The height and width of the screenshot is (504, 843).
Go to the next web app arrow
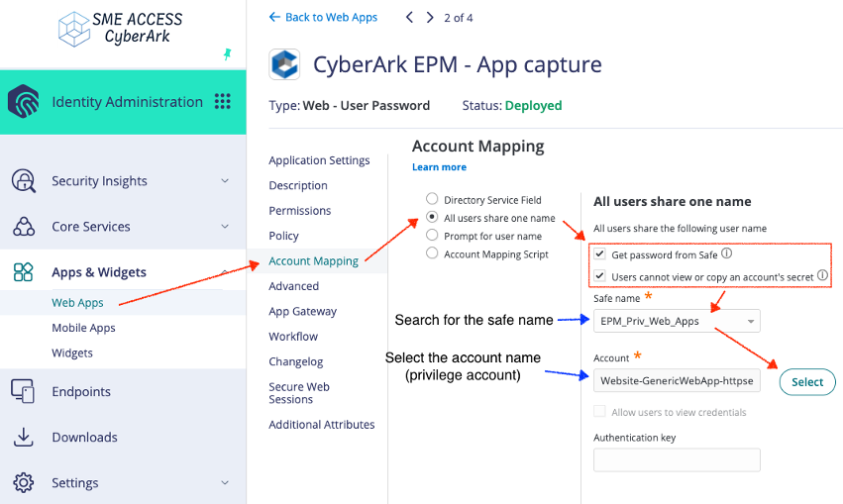[430, 17]
